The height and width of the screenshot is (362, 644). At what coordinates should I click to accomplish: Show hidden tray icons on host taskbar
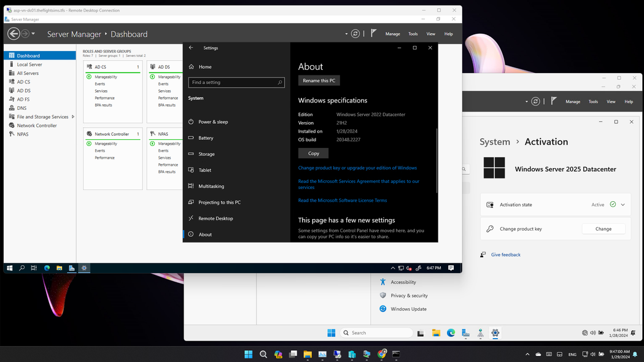point(527,354)
